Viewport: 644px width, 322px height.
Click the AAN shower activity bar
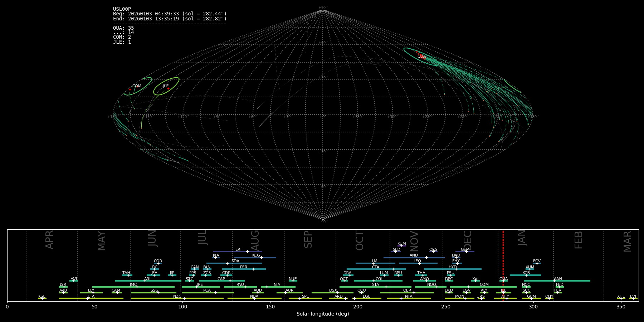[572, 281]
